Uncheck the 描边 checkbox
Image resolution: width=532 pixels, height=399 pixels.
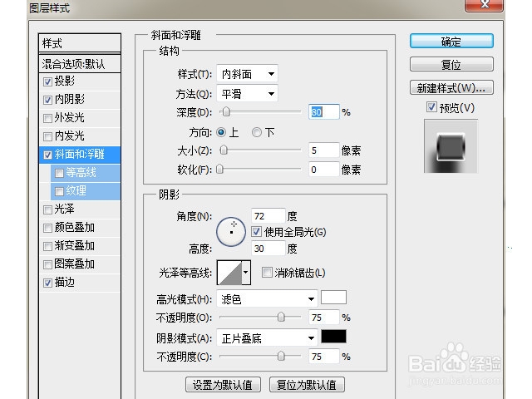(47, 283)
